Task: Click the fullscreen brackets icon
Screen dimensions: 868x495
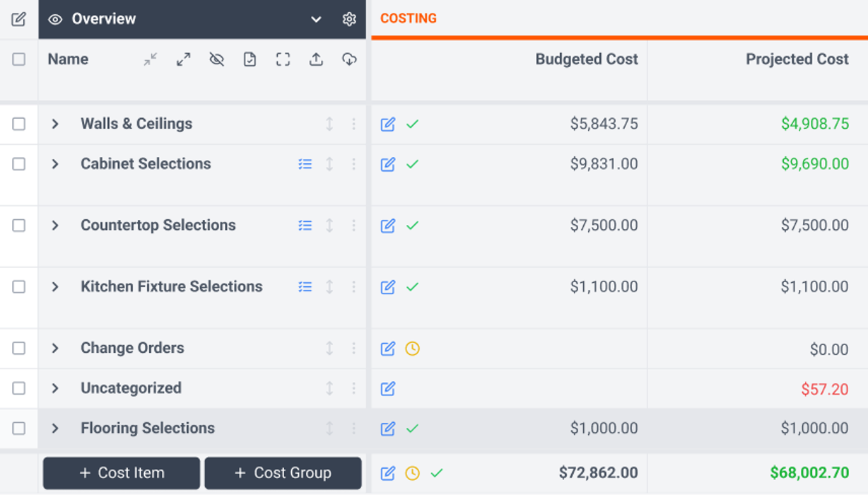Action: coord(283,60)
